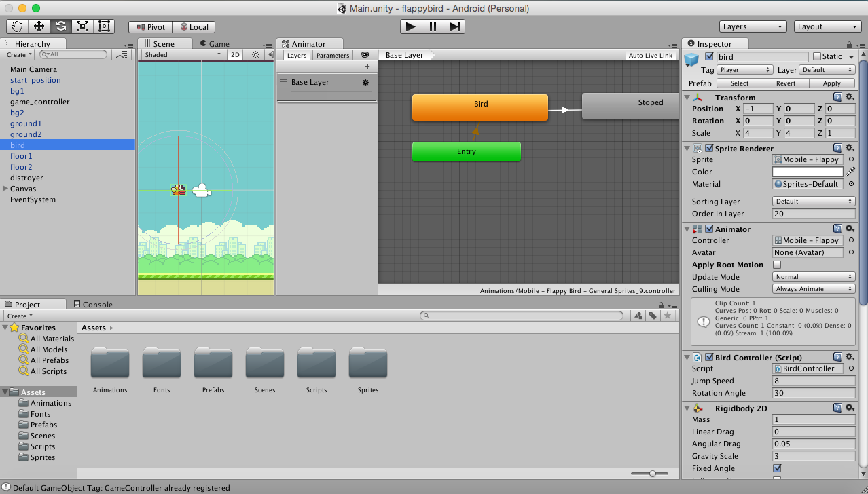Open Script object picker circle

coord(851,368)
